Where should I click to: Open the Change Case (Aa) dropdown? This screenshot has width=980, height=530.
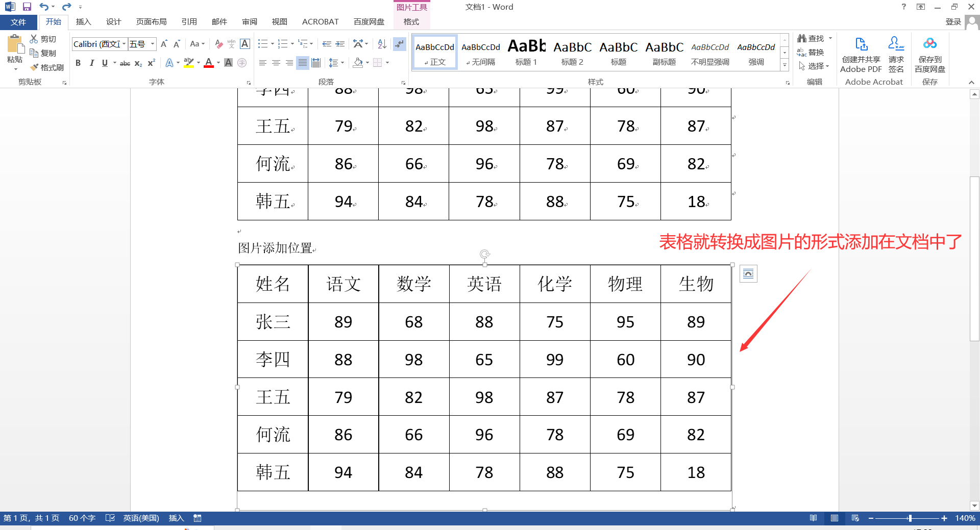coord(197,44)
